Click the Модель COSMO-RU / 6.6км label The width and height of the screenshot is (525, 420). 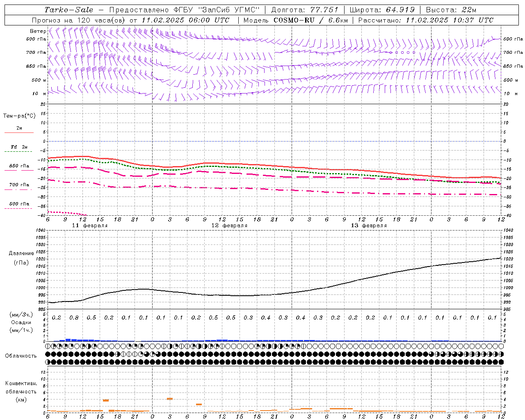click(295, 20)
